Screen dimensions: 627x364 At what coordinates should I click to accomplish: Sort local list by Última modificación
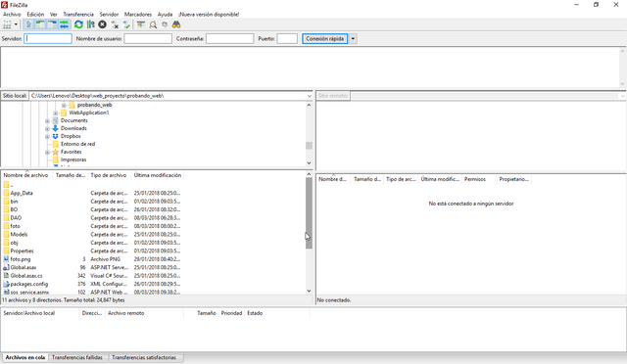tap(158, 175)
